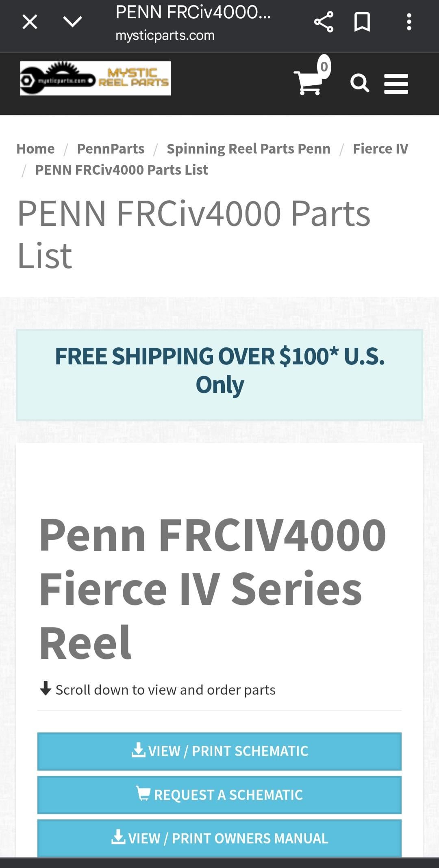
Task: Open site search with magnifier icon
Action: [x=359, y=83]
